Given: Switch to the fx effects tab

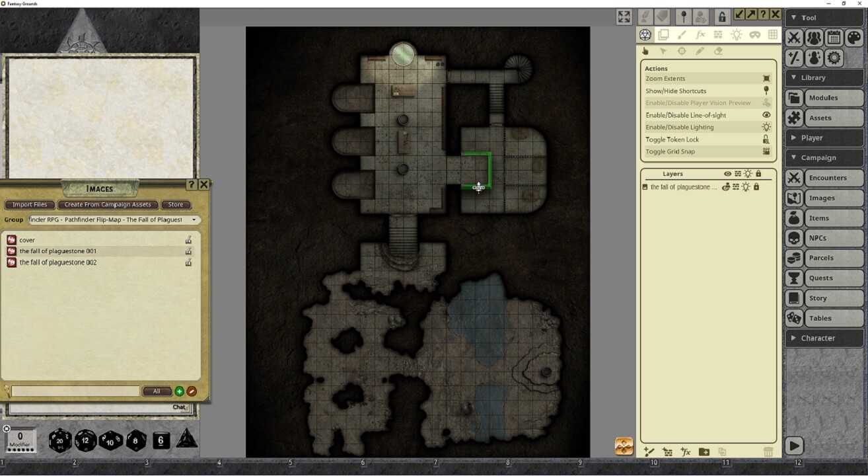Looking at the screenshot, I should coord(700,35).
